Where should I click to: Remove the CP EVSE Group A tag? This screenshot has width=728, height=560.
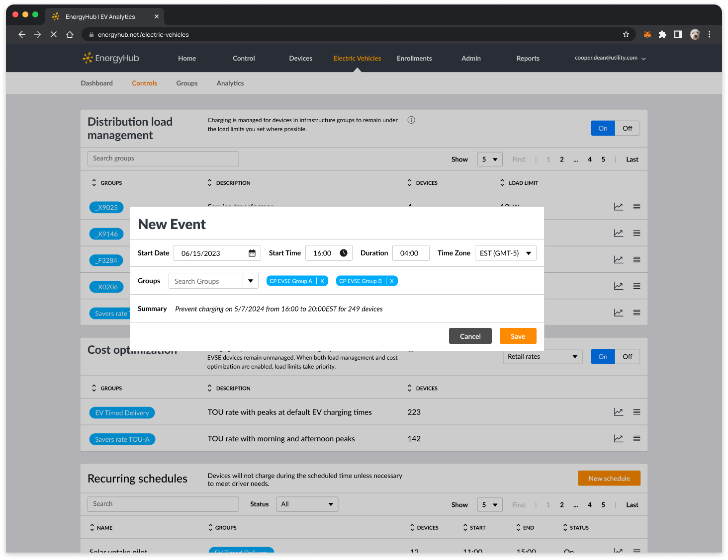pyautogui.click(x=322, y=281)
